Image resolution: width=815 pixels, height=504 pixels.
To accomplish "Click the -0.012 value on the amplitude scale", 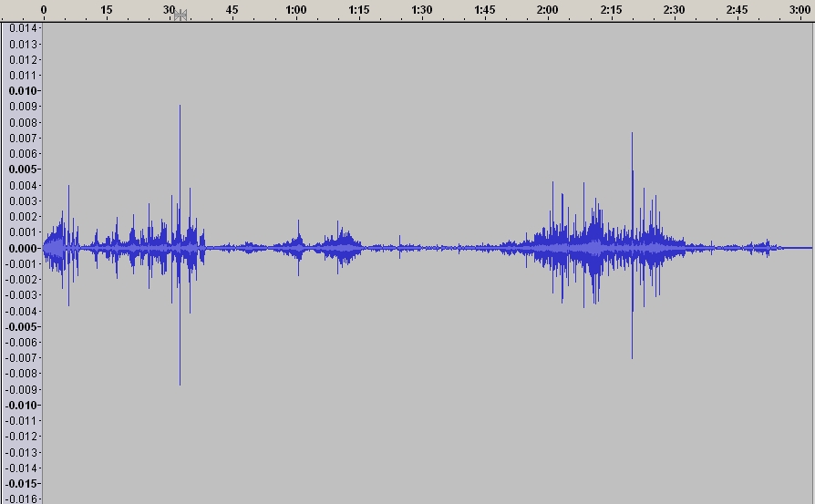I will pos(21,437).
